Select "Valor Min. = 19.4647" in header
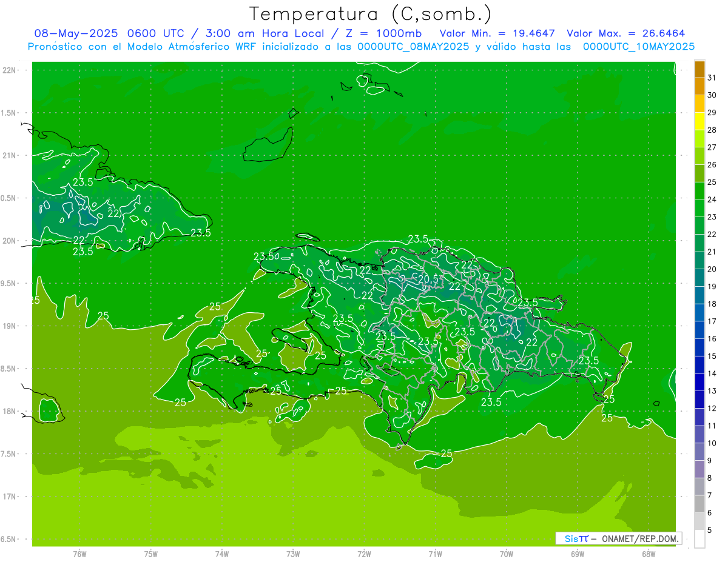This screenshot has height=562, width=728. click(497, 34)
